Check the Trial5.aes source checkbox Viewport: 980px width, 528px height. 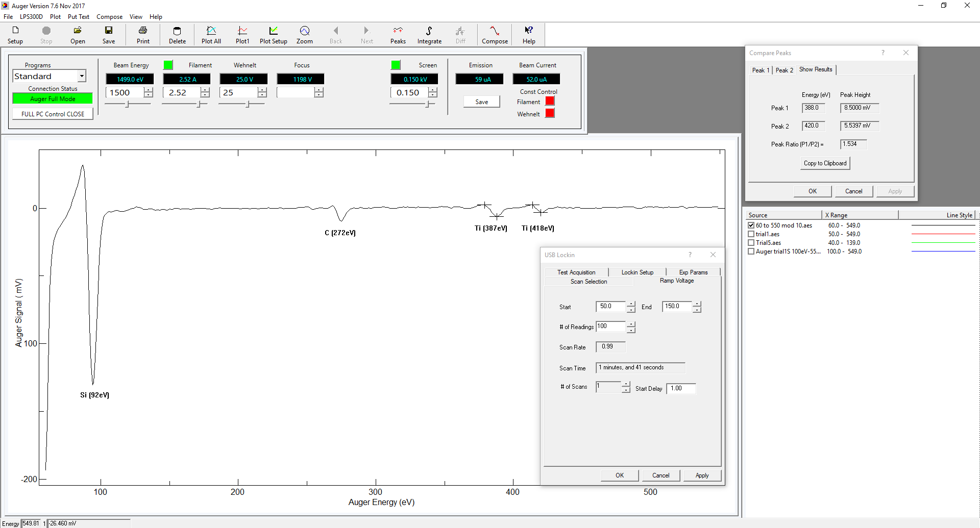tap(751, 243)
